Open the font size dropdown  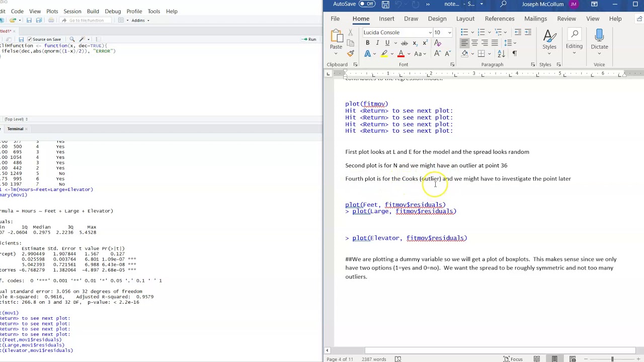coord(449,33)
